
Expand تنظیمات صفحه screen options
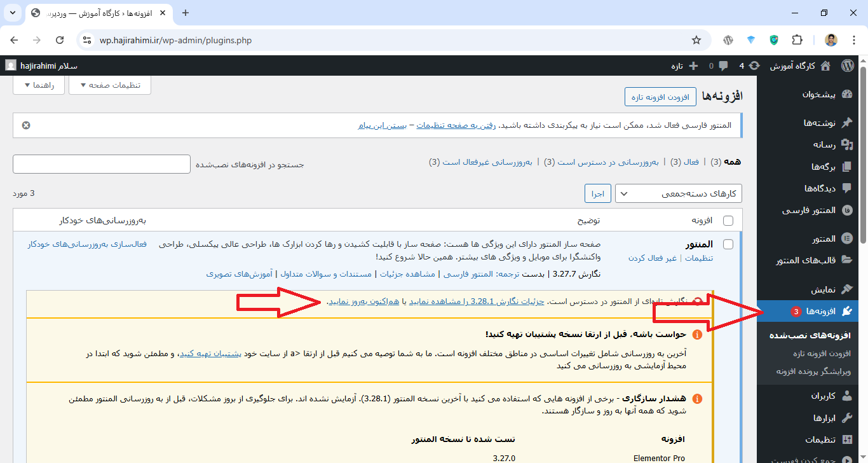coord(110,85)
